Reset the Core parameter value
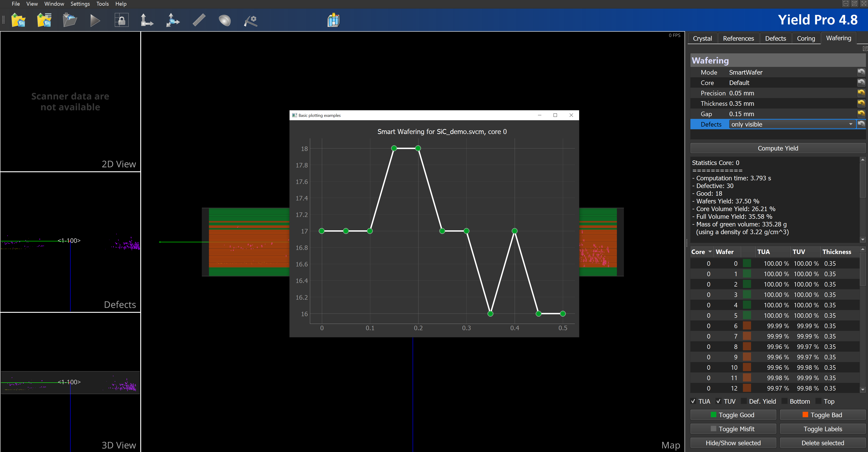The height and width of the screenshot is (452, 868). (861, 82)
